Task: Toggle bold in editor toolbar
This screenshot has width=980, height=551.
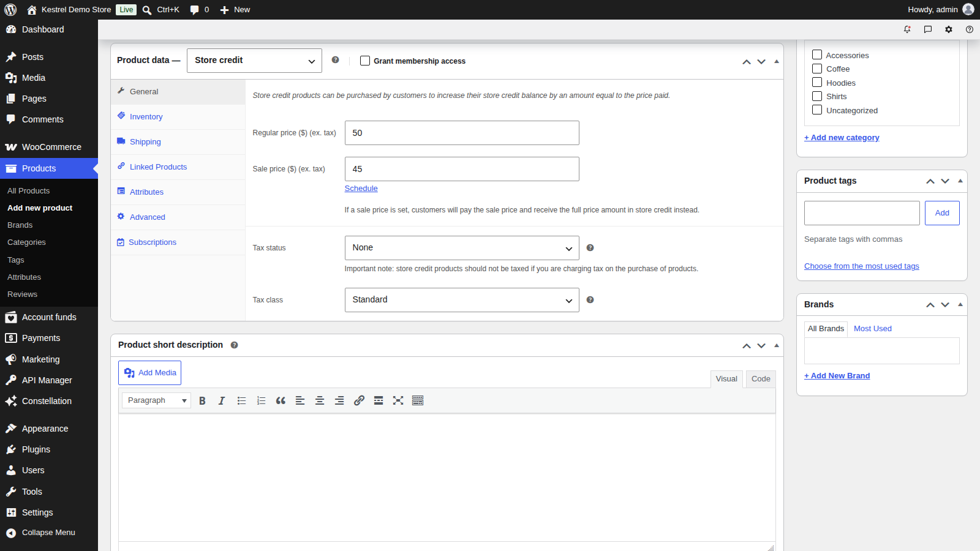Action: (x=202, y=400)
